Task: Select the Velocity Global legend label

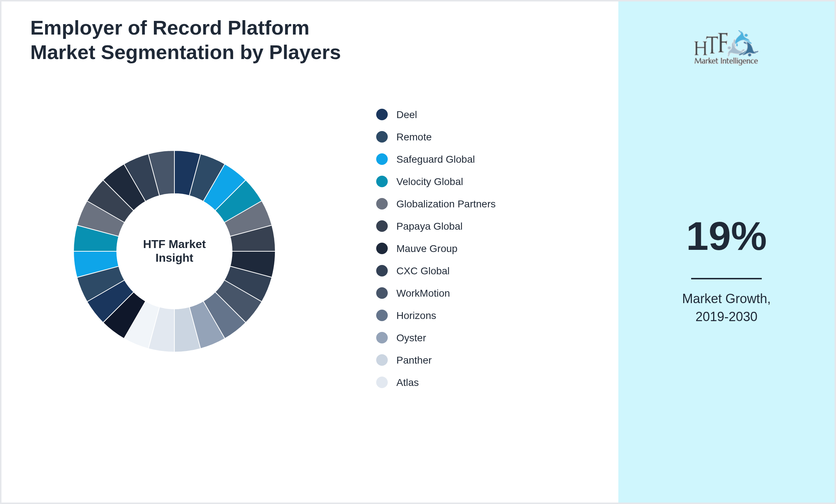Action: [x=430, y=181]
